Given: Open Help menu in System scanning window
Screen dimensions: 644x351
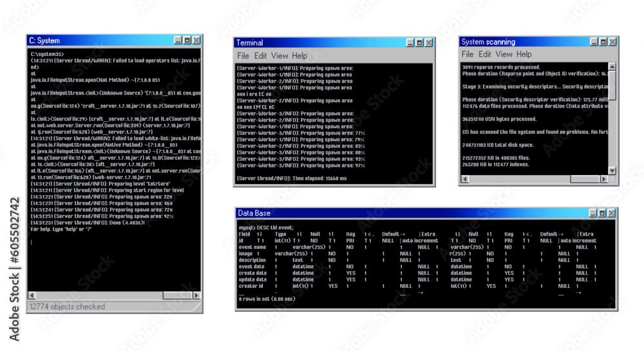Looking at the screenshot, I should click(x=524, y=54).
